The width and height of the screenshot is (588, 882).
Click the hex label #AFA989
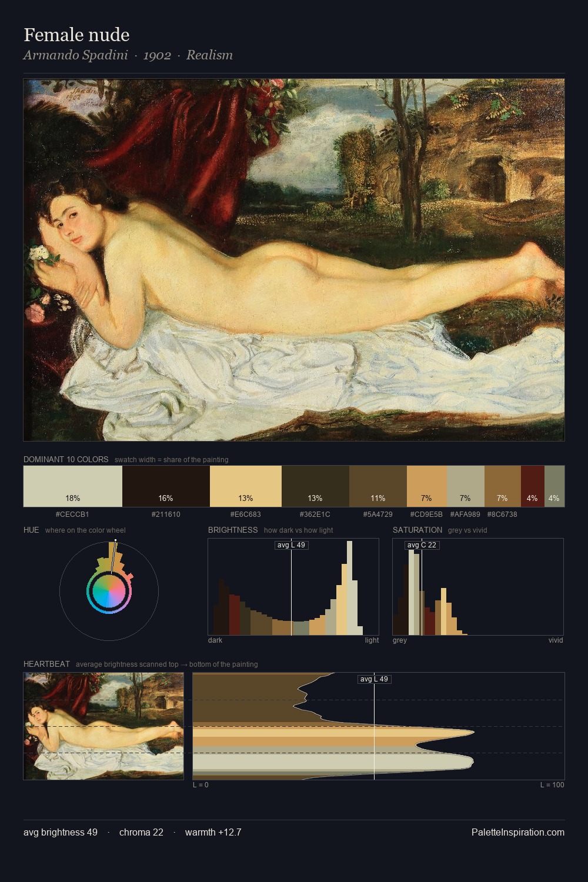[465, 514]
